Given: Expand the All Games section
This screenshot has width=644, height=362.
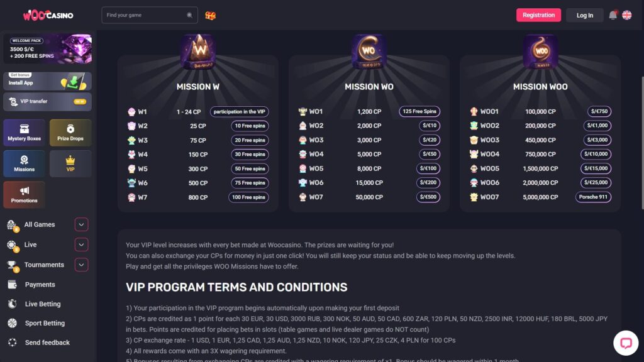Looking at the screenshot, I should pyautogui.click(x=81, y=224).
